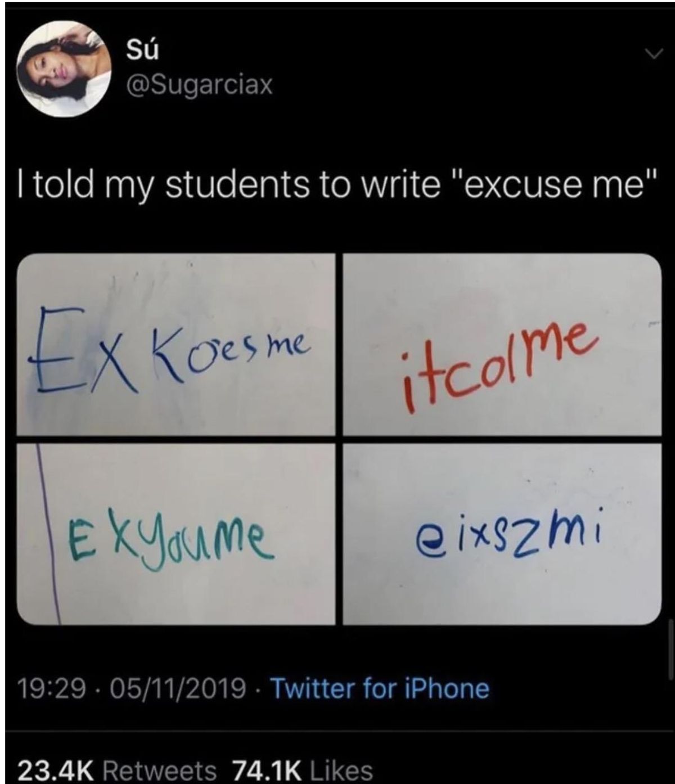Screen dimensions: 675x784
Task: Visit the @Sugarciax handle
Action: (x=199, y=85)
